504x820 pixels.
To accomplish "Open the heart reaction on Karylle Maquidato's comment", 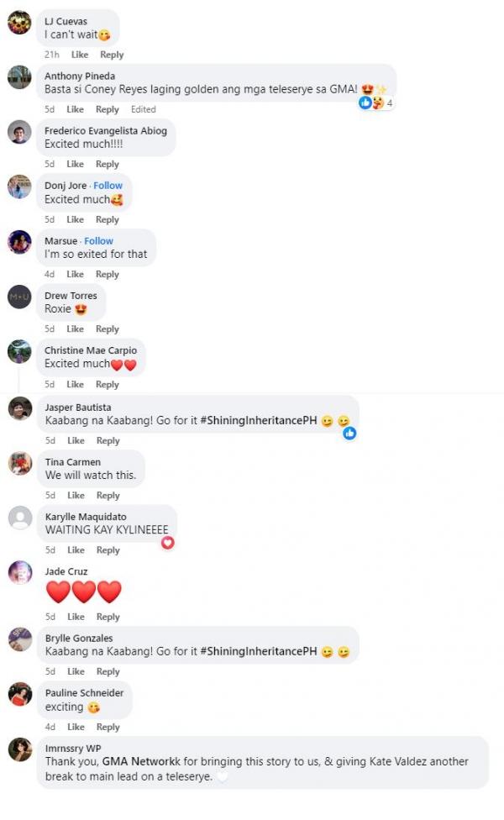I will [x=167, y=542].
